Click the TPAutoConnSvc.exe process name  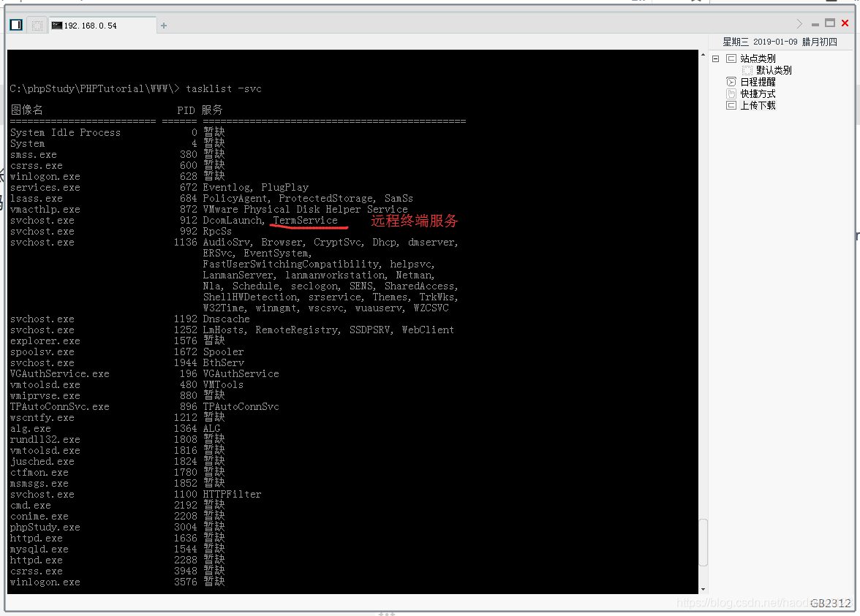click(60, 406)
